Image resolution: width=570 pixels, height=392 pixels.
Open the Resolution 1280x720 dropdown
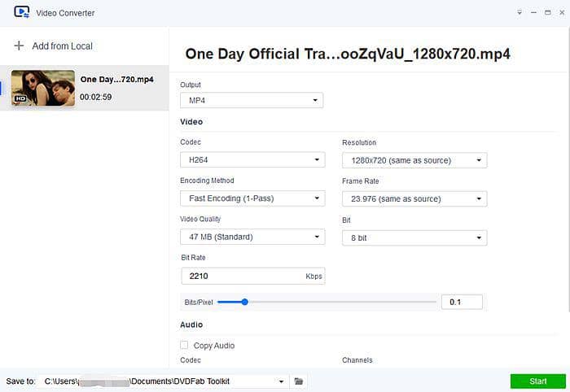click(x=414, y=160)
